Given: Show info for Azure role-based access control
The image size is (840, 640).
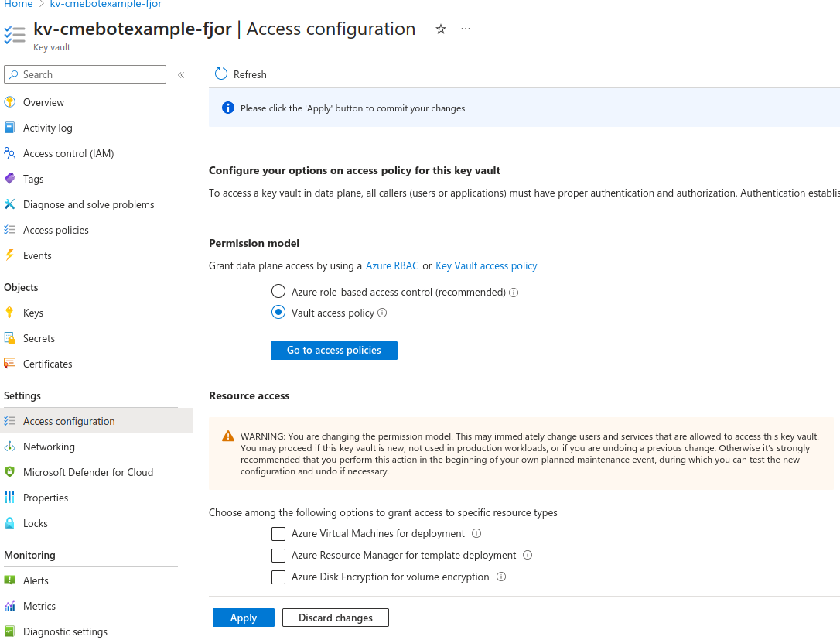Looking at the screenshot, I should click(514, 292).
